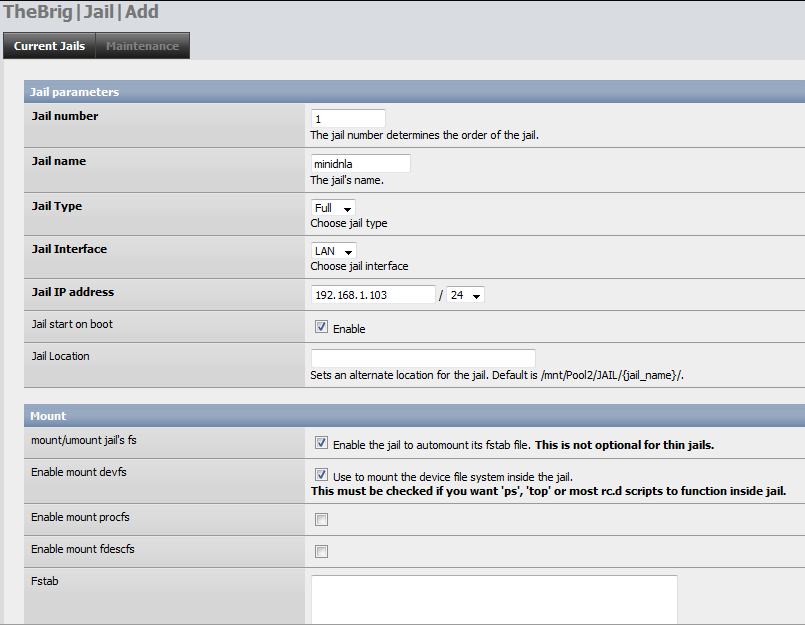805x625 pixels.
Task: Switch to the Maintenance tab
Action: coord(142,46)
